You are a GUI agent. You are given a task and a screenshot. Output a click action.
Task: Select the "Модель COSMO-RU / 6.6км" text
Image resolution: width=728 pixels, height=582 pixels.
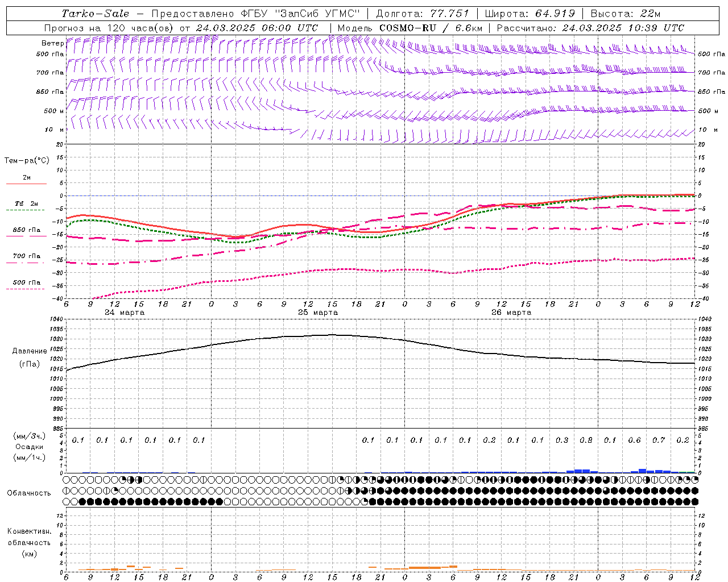tap(409, 28)
